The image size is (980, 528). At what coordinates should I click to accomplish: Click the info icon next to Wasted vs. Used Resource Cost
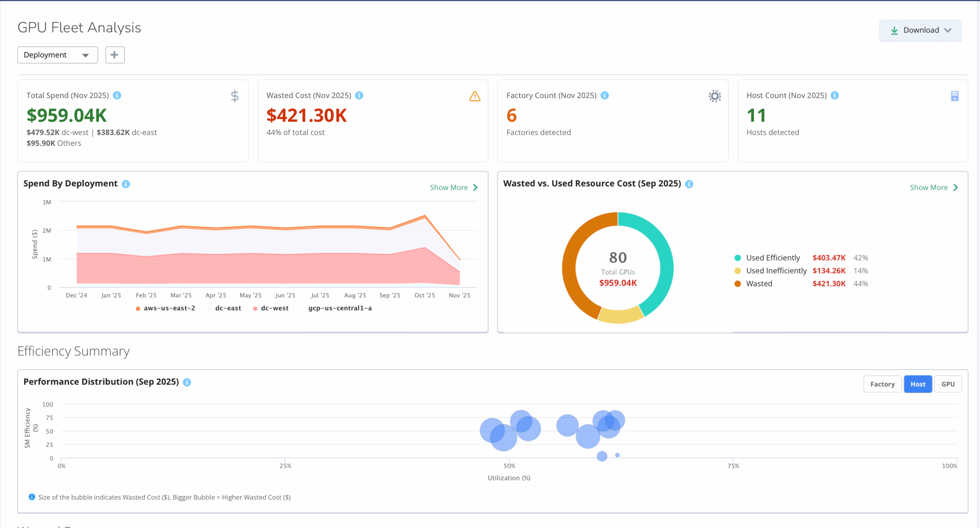tap(689, 184)
